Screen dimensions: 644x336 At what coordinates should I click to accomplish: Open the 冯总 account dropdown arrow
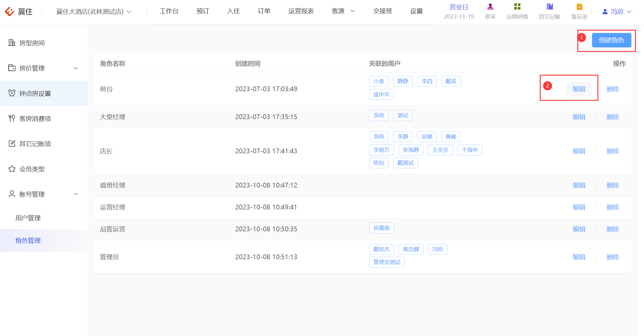(629, 11)
